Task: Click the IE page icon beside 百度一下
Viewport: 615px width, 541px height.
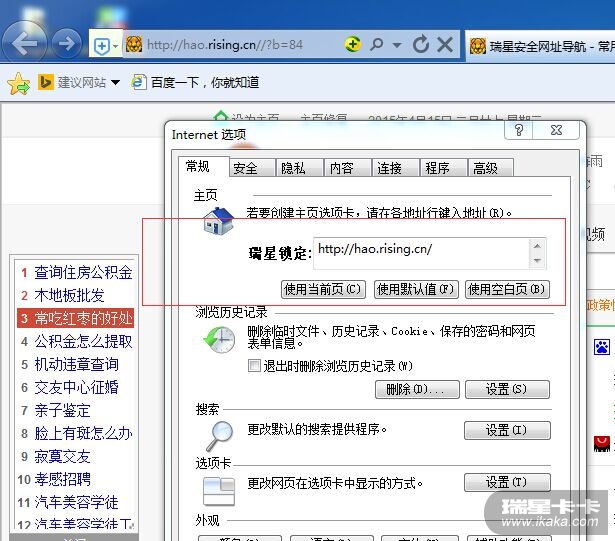Action: click(x=138, y=82)
